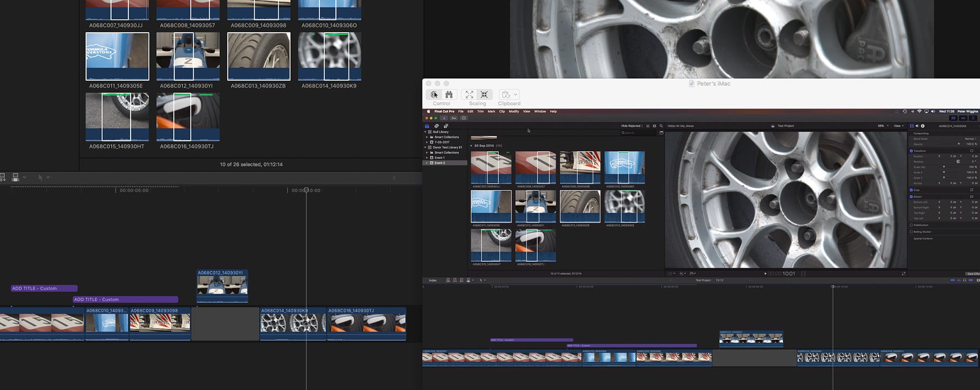Toggle the Crop checkbox in inspector
This screenshot has width=980, height=390.
911,190
